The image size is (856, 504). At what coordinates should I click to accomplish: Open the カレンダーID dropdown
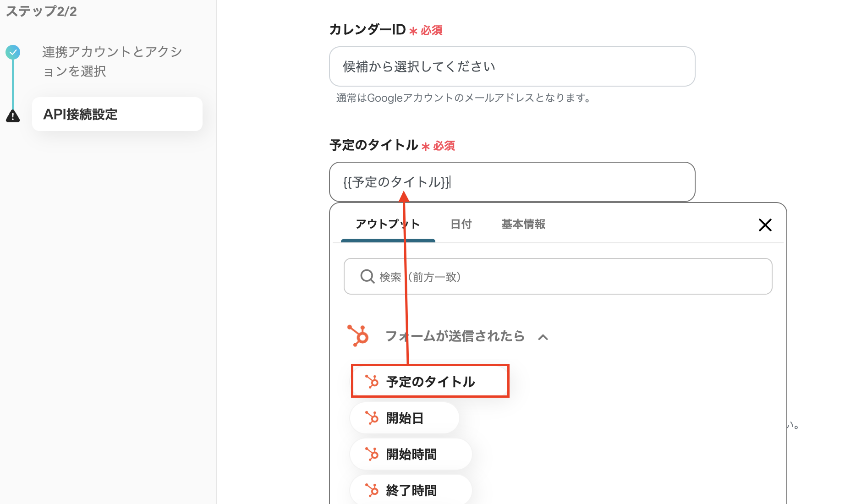pyautogui.click(x=512, y=66)
